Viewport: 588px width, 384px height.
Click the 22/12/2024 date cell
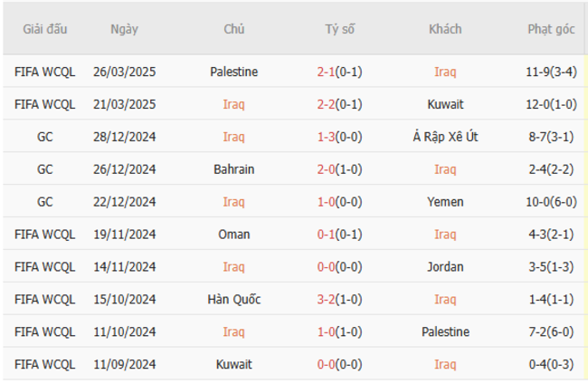(125, 202)
